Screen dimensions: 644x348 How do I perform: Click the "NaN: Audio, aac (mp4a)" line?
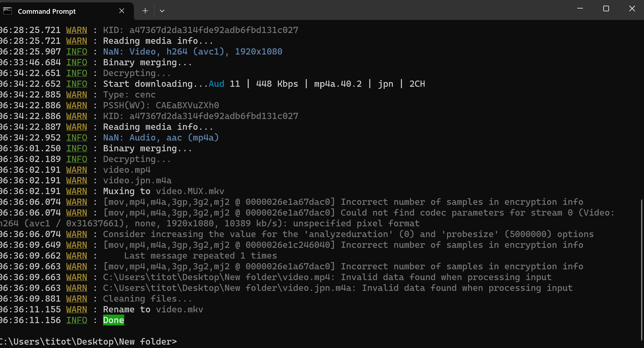161,138
